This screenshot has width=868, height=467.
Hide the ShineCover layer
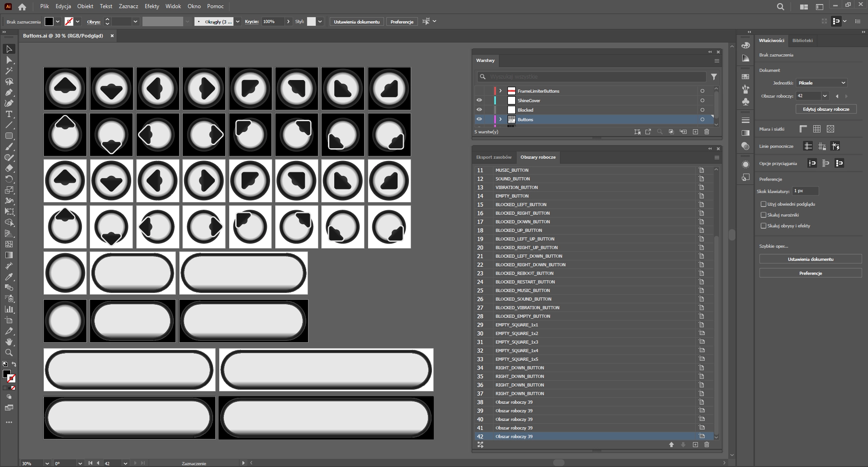479,100
